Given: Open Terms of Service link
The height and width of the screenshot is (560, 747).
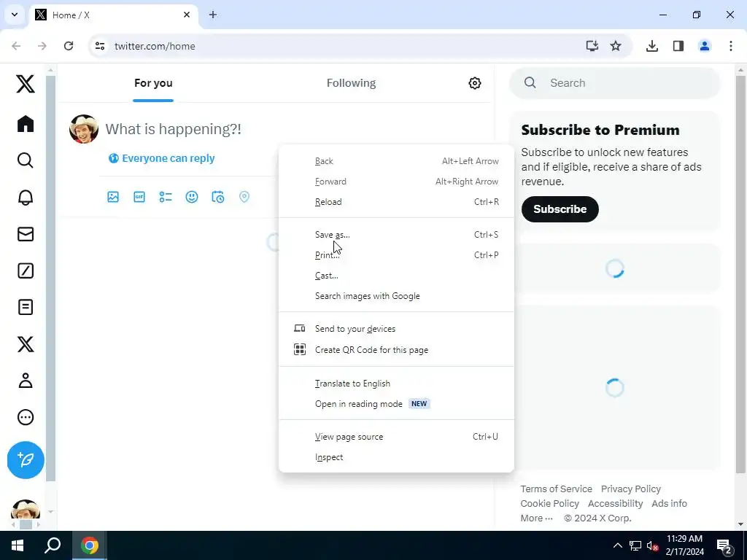Looking at the screenshot, I should click(556, 489).
